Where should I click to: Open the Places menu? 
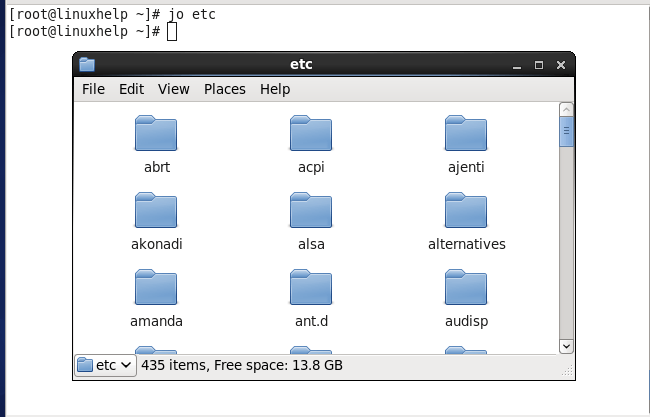[x=225, y=89]
